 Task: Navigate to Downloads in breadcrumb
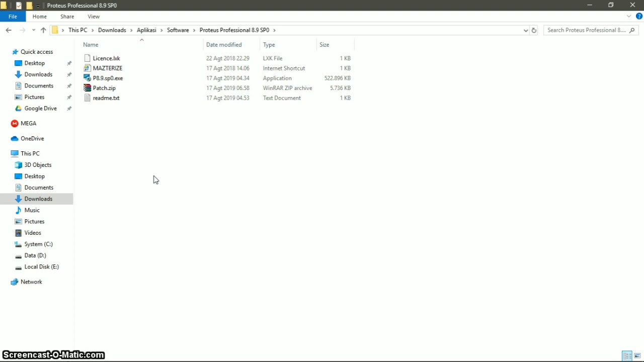(x=112, y=30)
